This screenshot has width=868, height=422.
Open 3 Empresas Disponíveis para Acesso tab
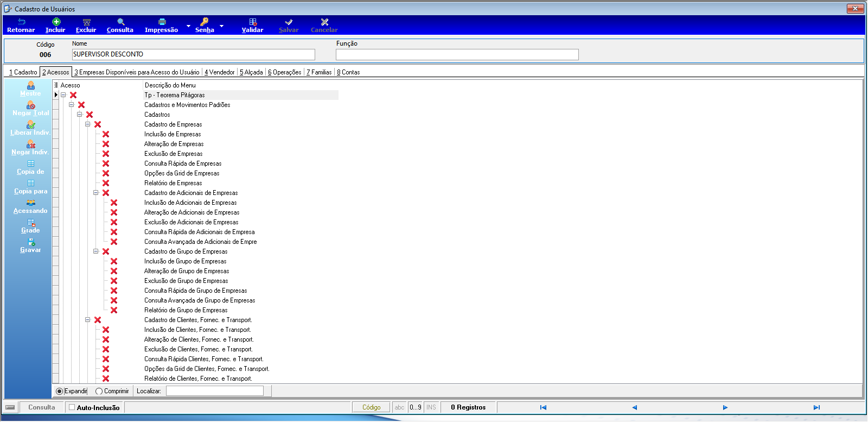click(x=137, y=72)
